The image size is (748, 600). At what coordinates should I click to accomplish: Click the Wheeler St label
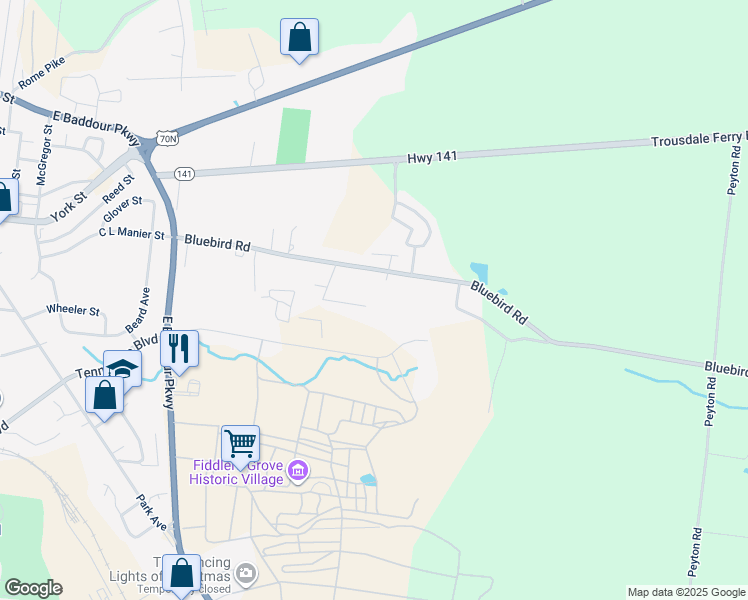pyautogui.click(x=73, y=310)
